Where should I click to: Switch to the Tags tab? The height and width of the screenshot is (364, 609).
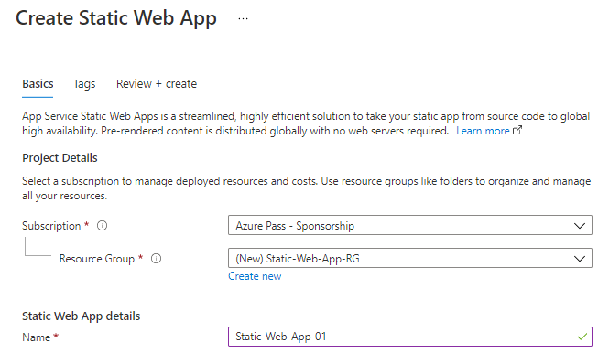click(x=84, y=84)
